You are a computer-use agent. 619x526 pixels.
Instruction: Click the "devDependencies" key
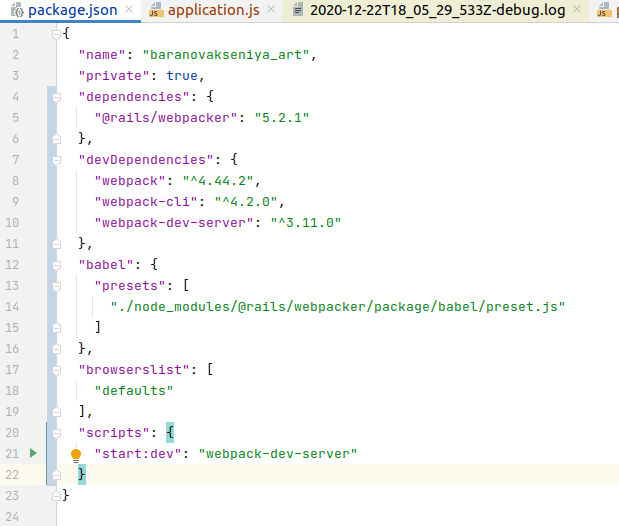pyautogui.click(x=146, y=160)
